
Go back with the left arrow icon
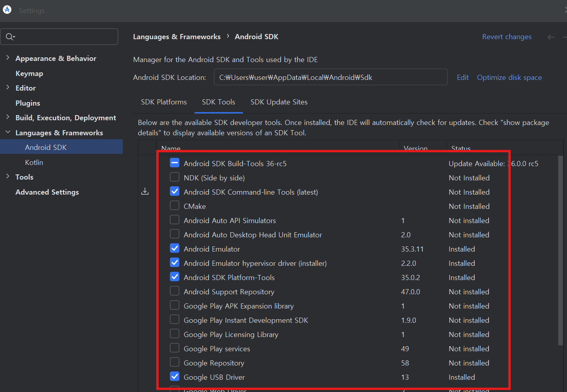click(551, 37)
